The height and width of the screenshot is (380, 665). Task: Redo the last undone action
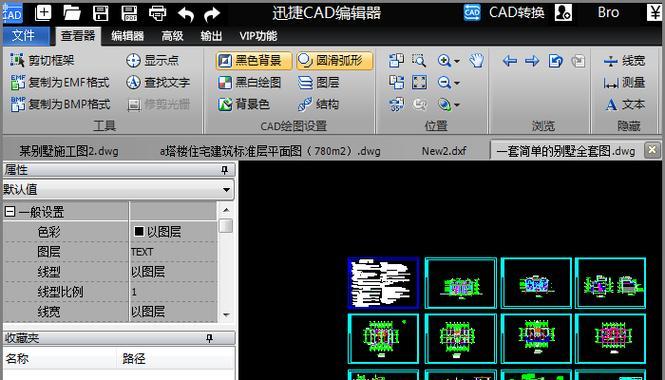(x=212, y=14)
